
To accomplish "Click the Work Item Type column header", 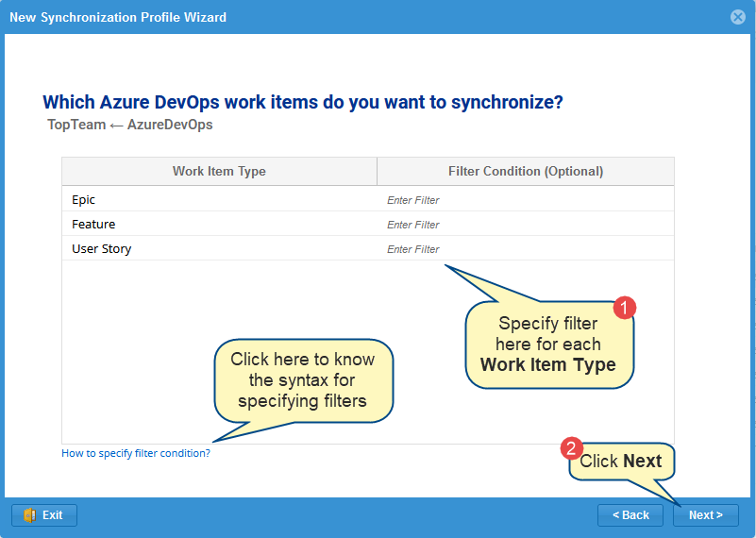I will [219, 171].
